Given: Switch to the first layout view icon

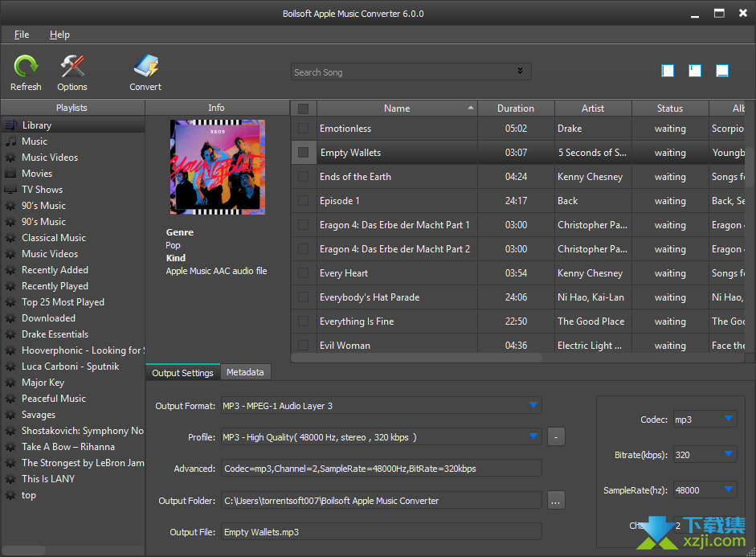Looking at the screenshot, I should coord(668,71).
